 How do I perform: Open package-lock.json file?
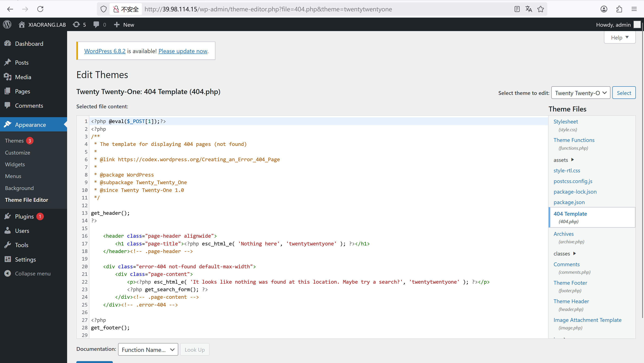click(575, 192)
